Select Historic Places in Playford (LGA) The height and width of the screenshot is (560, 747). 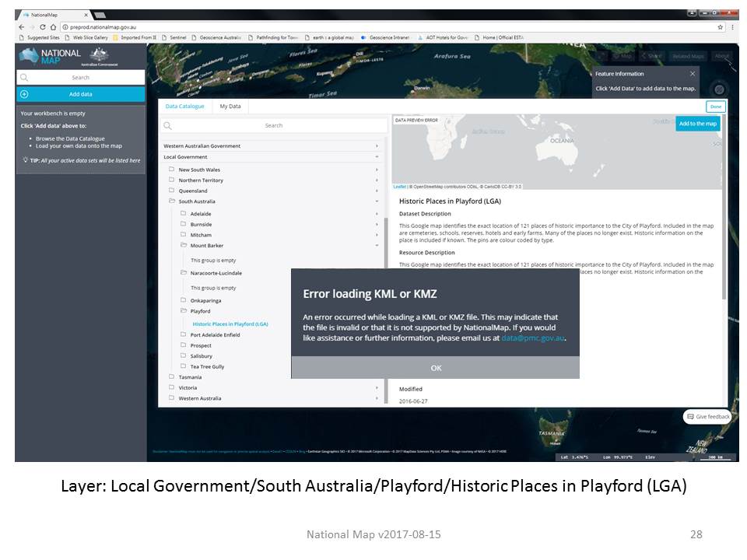pyautogui.click(x=230, y=324)
